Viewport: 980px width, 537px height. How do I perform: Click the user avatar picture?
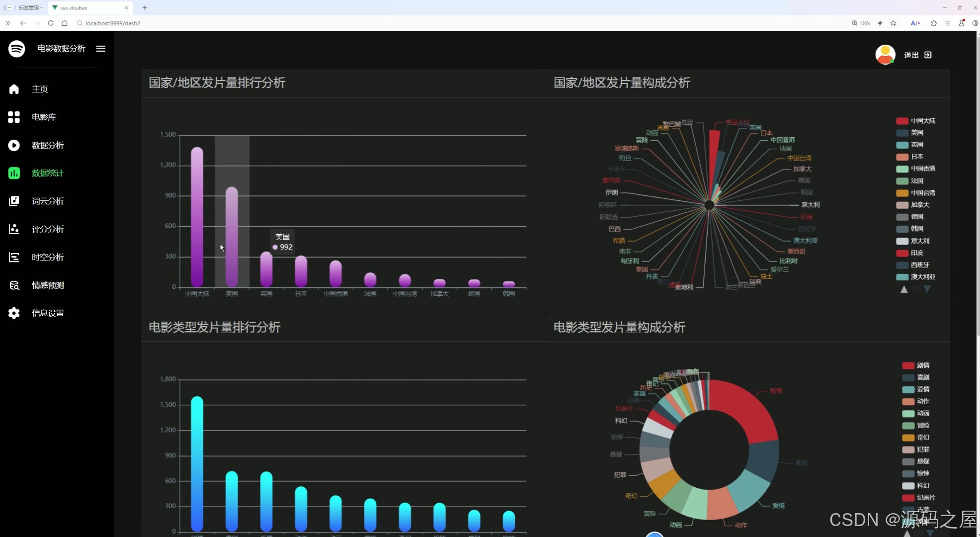(x=885, y=55)
